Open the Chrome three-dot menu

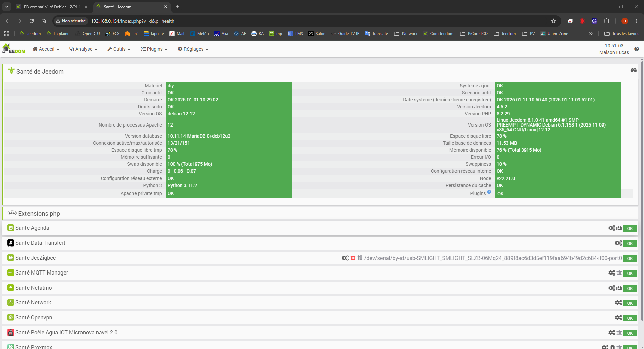(637, 21)
